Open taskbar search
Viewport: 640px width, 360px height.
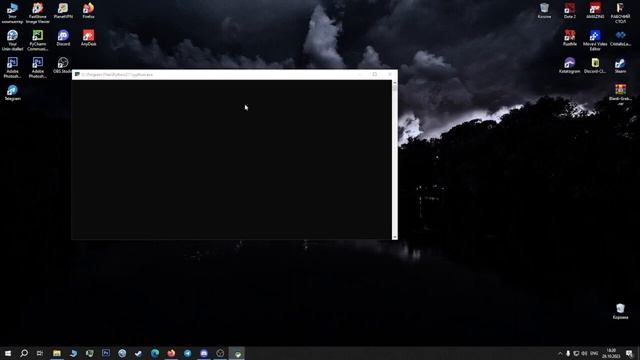24,353
